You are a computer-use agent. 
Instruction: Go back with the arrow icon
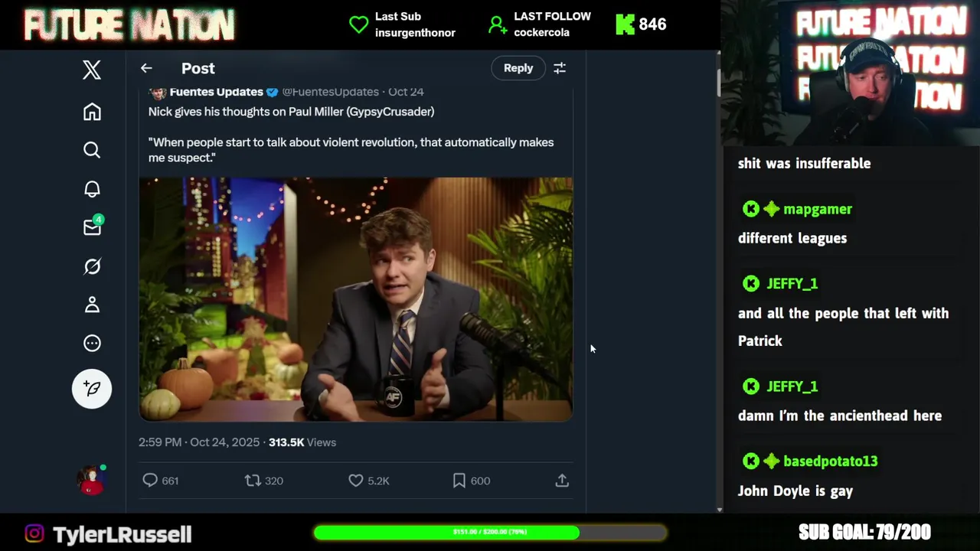146,68
